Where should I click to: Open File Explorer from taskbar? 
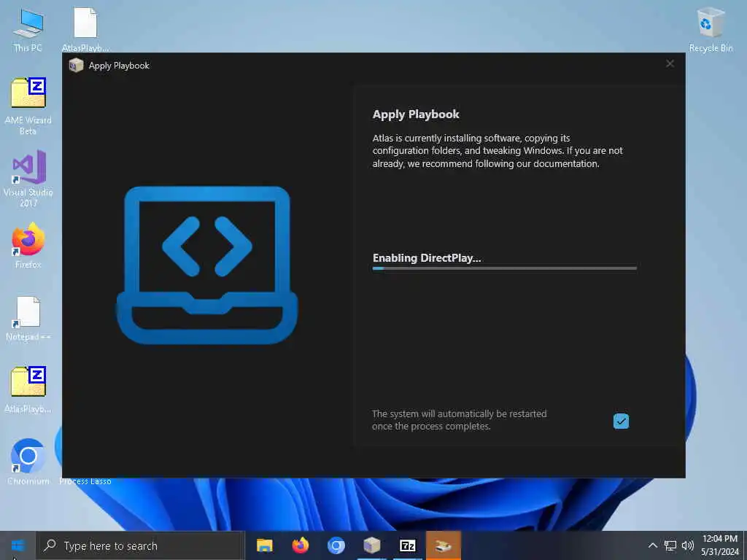coord(264,545)
